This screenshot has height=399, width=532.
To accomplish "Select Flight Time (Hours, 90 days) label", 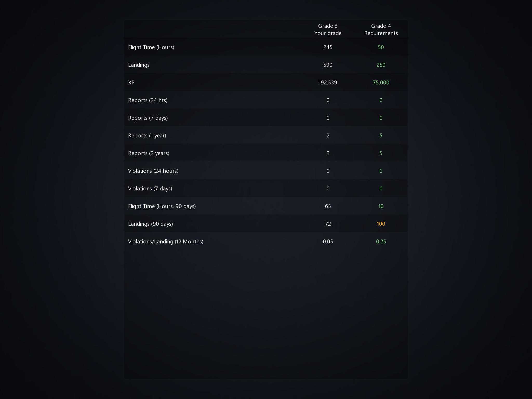I will [x=162, y=206].
